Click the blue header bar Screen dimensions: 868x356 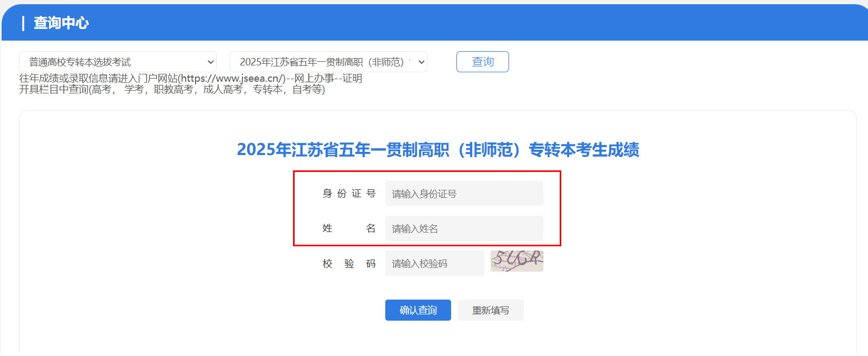pyautogui.click(x=435, y=23)
